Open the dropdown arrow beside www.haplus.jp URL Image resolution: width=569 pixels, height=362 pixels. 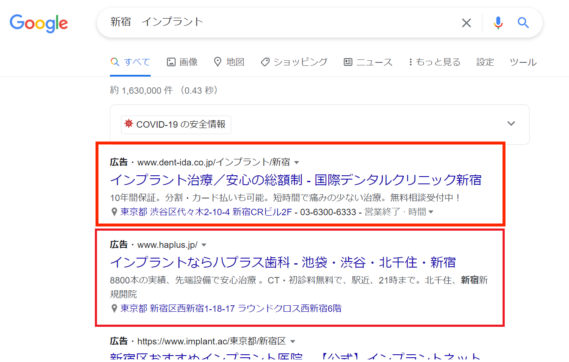point(204,245)
